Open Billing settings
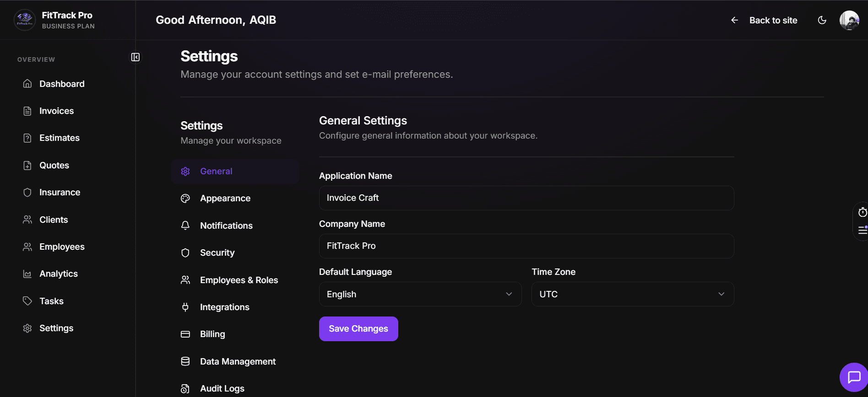 [x=235, y=334]
